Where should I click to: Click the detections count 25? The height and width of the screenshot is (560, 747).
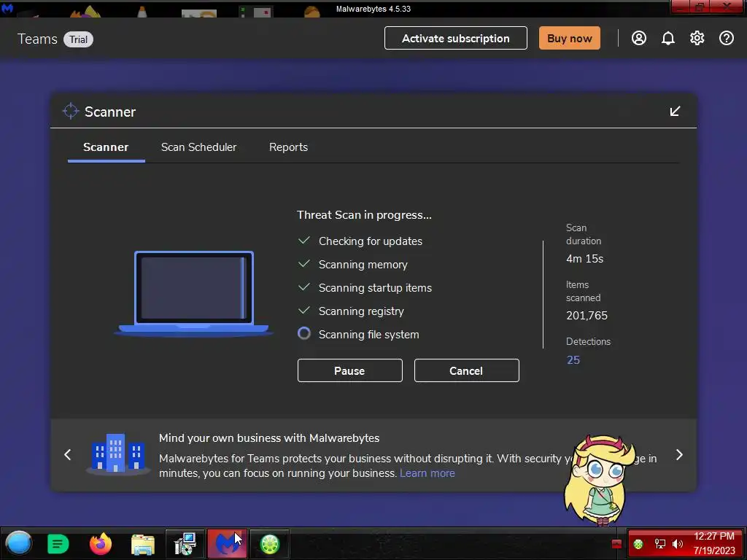[573, 360]
